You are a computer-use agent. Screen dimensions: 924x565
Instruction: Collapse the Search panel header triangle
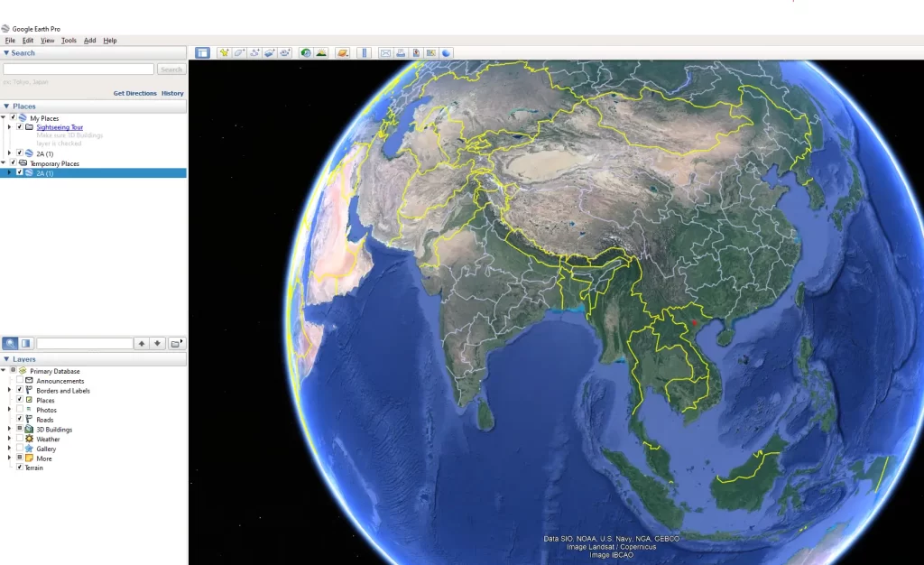[6, 53]
